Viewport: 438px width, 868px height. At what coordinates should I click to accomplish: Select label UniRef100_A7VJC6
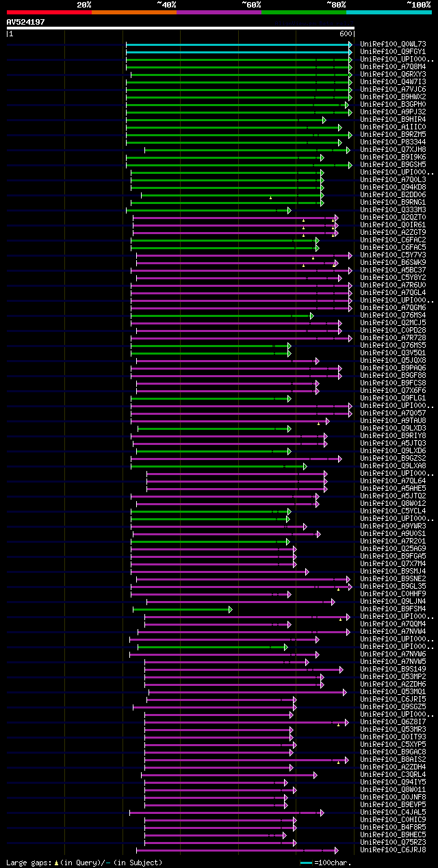(393, 90)
